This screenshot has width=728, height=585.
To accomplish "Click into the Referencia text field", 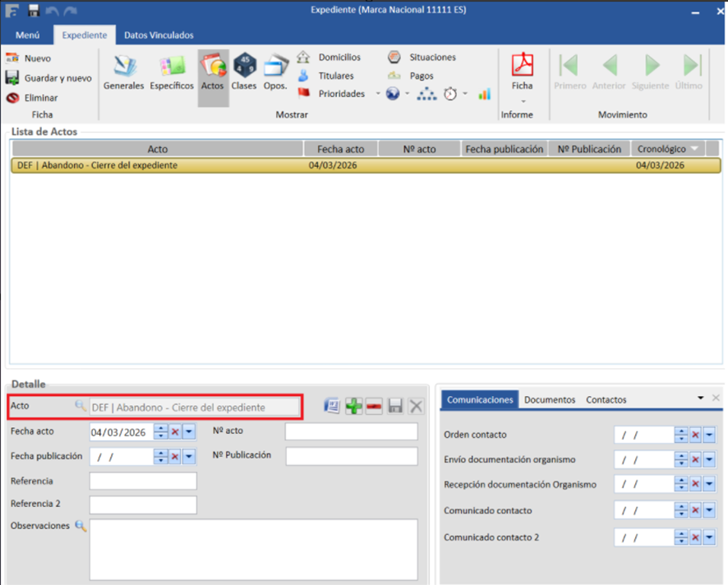I will (143, 481).
